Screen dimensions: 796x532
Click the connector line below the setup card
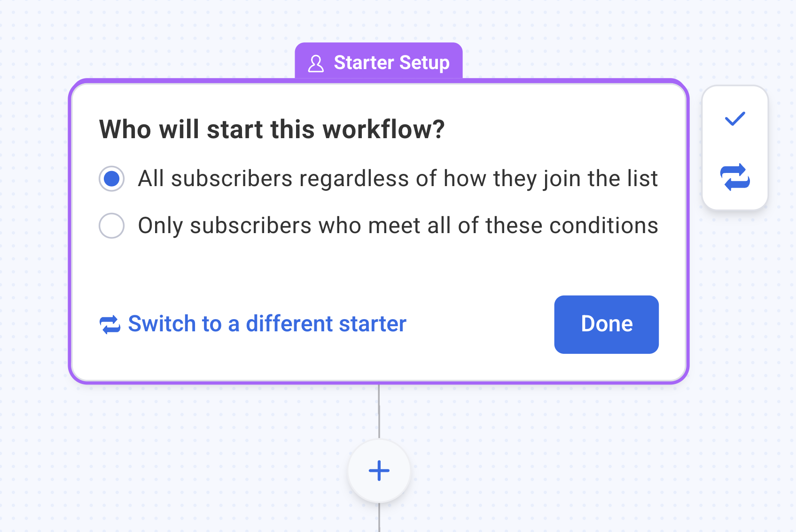379,412
